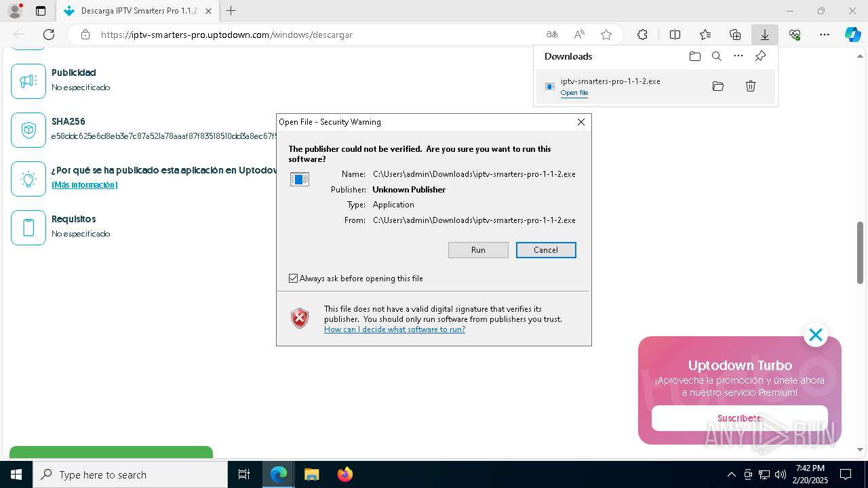The image size is (868, 488).
Task: Open a new browser tab
Action: [231, 11]
